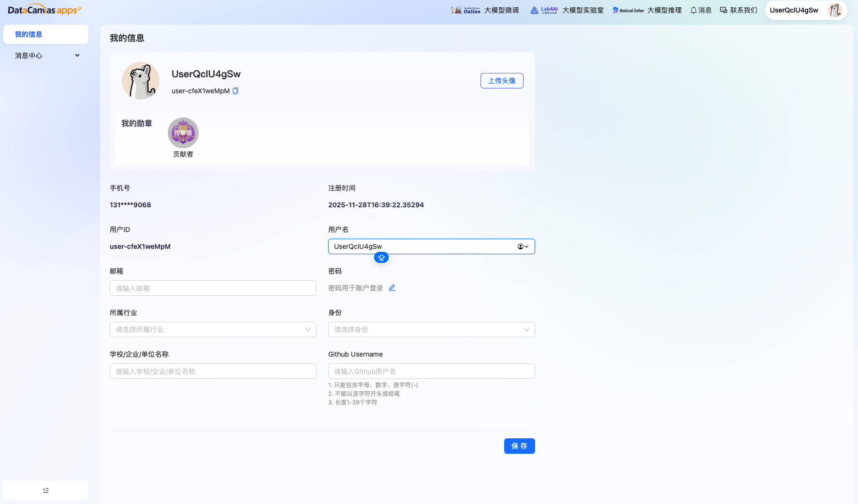Click the LLaMA-Factory Online icon
Image resolution: width=858 pixels, height=504 pixels.
pyautogui.click(x=455, y=10)
